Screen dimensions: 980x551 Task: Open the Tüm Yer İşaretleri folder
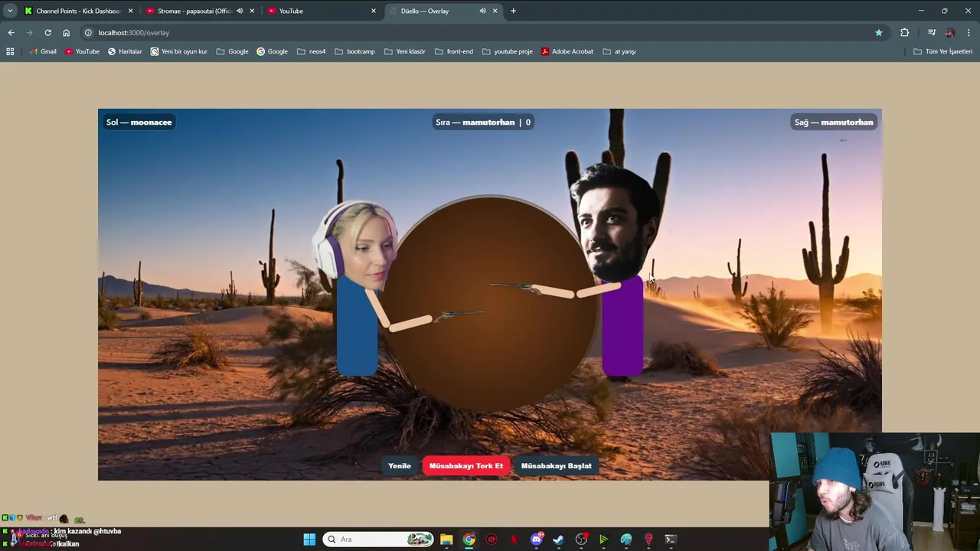(943, 51)
